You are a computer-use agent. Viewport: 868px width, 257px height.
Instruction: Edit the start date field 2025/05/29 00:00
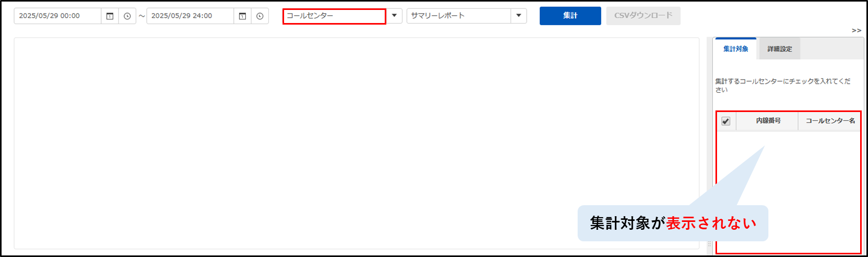tap(58, 16)
